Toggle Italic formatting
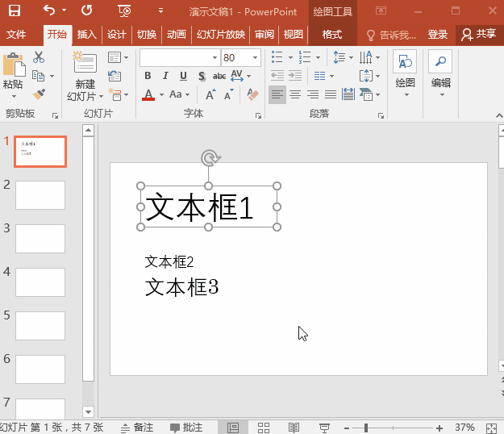The width and height of the screenshot is (504, 434). pos(165,76)
